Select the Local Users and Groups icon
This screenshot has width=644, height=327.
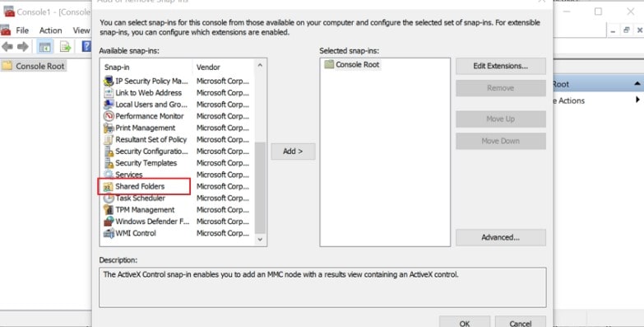[x=109, y=105]
